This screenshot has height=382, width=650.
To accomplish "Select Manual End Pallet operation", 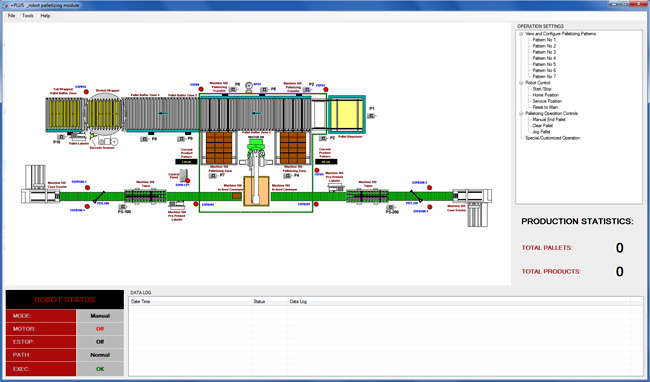I will pyautogui.click(x=549, y=119).
